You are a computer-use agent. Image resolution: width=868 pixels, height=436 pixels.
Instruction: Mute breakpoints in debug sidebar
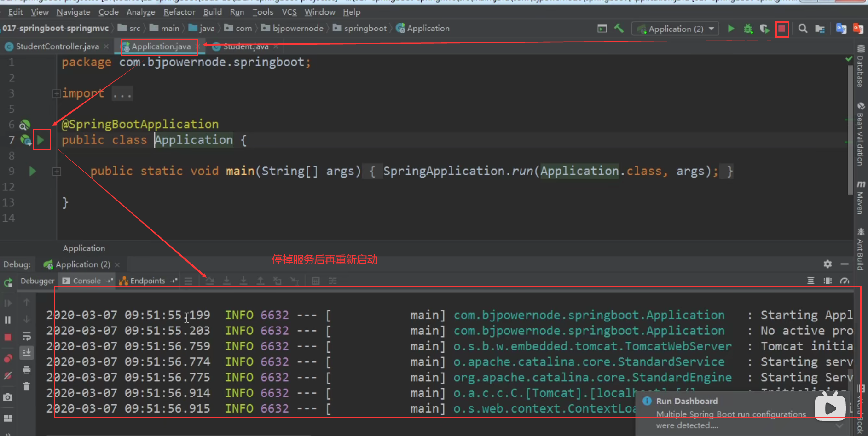pyautogui.click(x=8, y=376)
